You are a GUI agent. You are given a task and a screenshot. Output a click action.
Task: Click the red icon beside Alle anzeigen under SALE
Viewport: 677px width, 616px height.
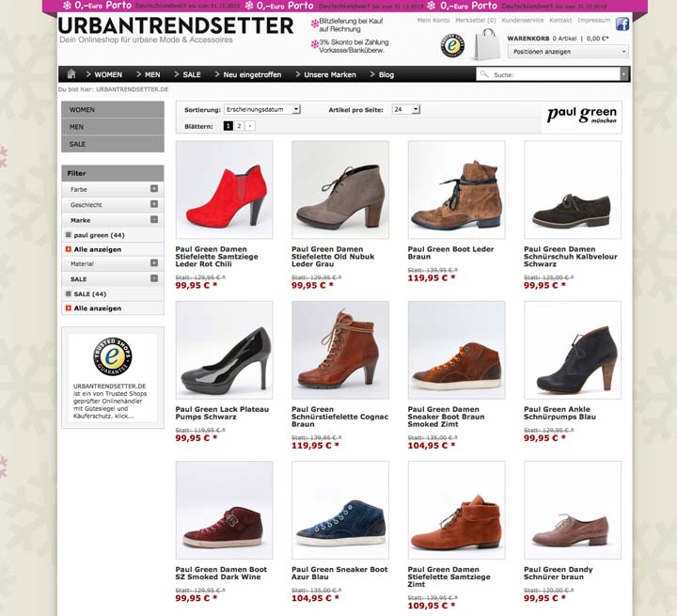coord(68,308)
